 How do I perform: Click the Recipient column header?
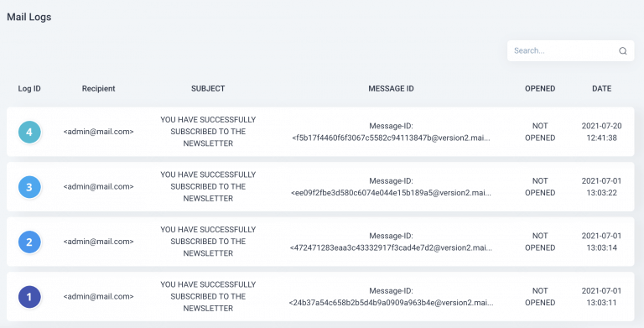tap(99, 88)
